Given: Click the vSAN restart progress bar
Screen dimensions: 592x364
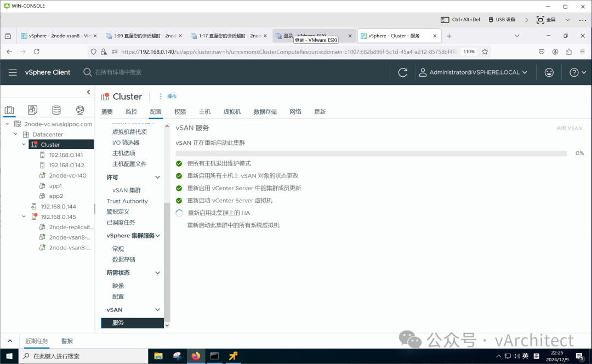Looking at the screenshot, I should [371, 153].
